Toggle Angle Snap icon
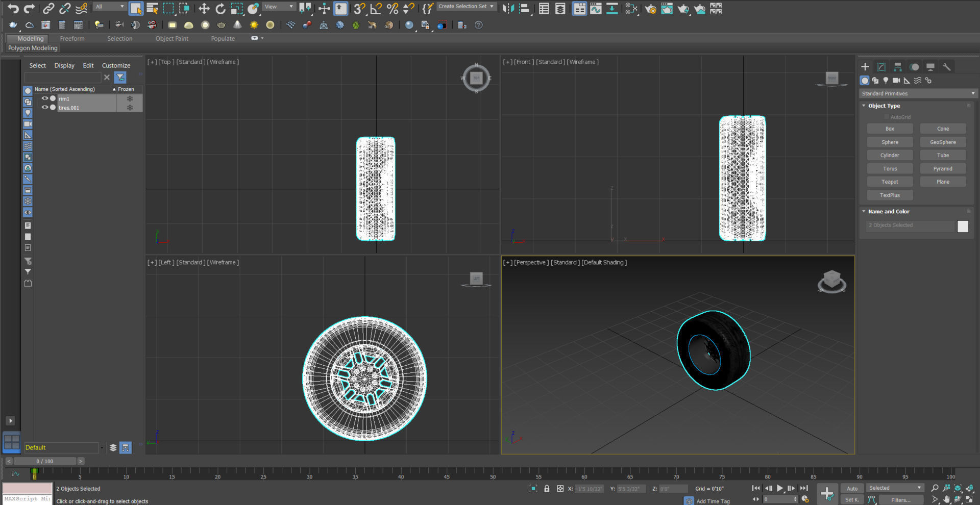980x505 pixels. tap(376, 8)
